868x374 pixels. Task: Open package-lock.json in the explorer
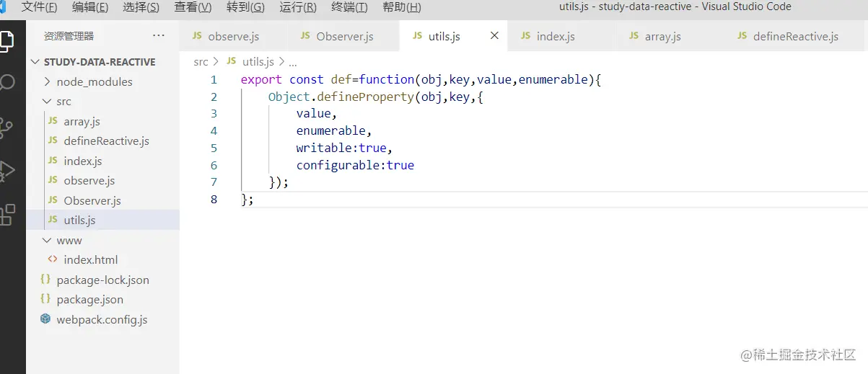click(102, 280)
